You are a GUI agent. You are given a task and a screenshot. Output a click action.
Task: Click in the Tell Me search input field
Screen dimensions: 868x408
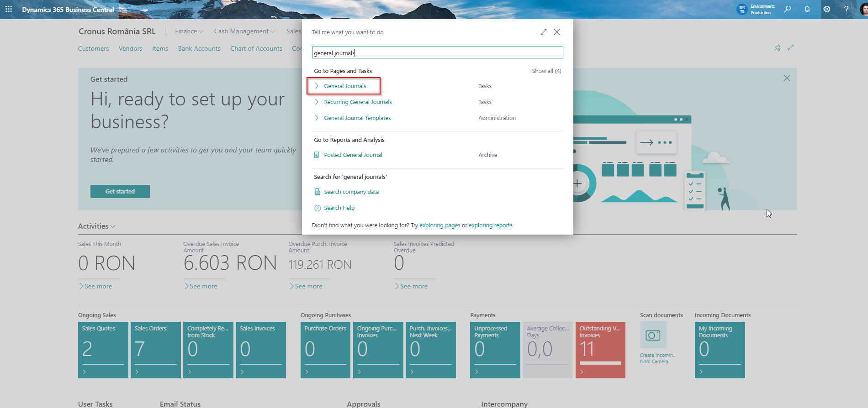click(437, 53)
